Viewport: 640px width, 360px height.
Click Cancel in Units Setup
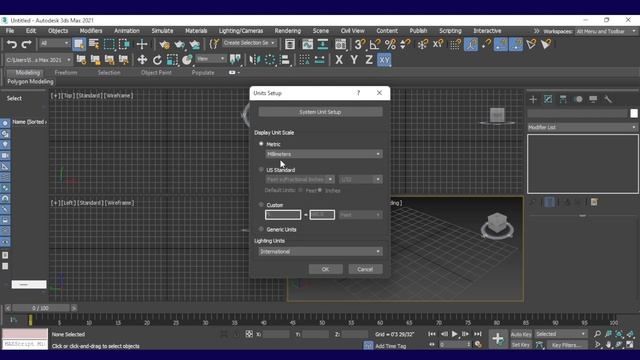tap(365, 269)
